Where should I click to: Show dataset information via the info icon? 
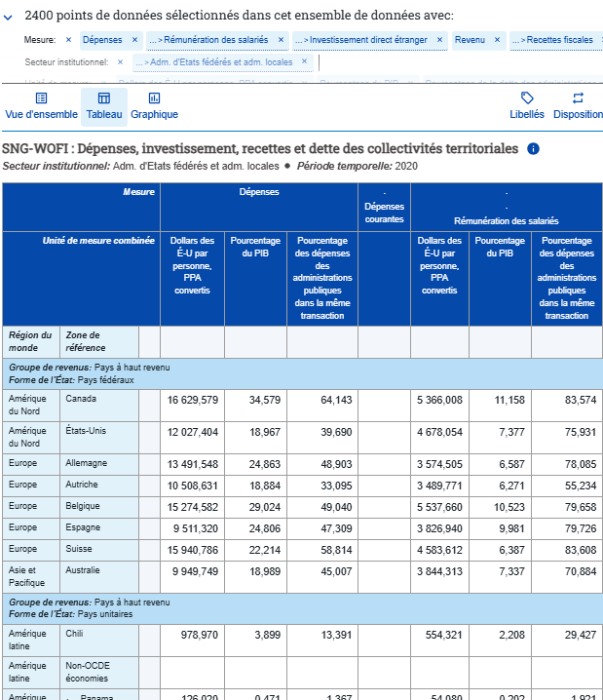533,148
